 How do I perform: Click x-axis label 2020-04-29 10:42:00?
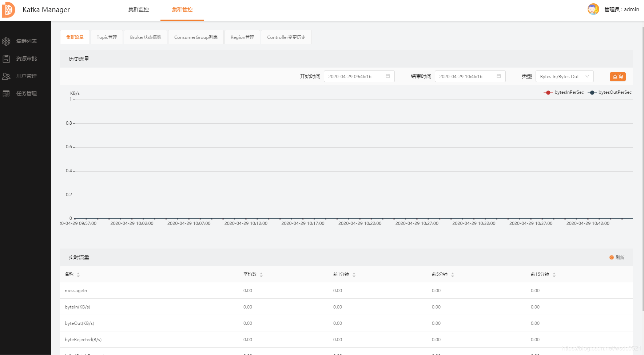pos(588,223)
